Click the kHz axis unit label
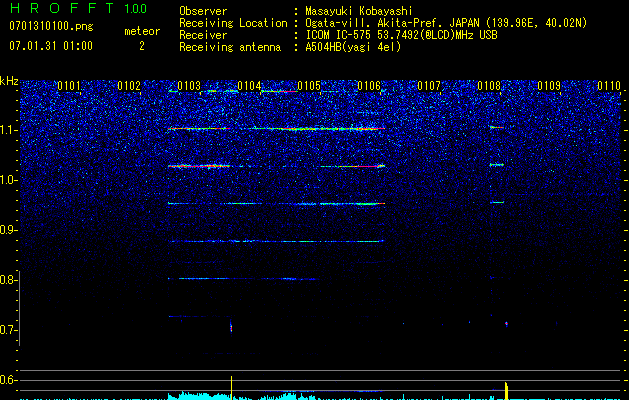 coord(9,81)
